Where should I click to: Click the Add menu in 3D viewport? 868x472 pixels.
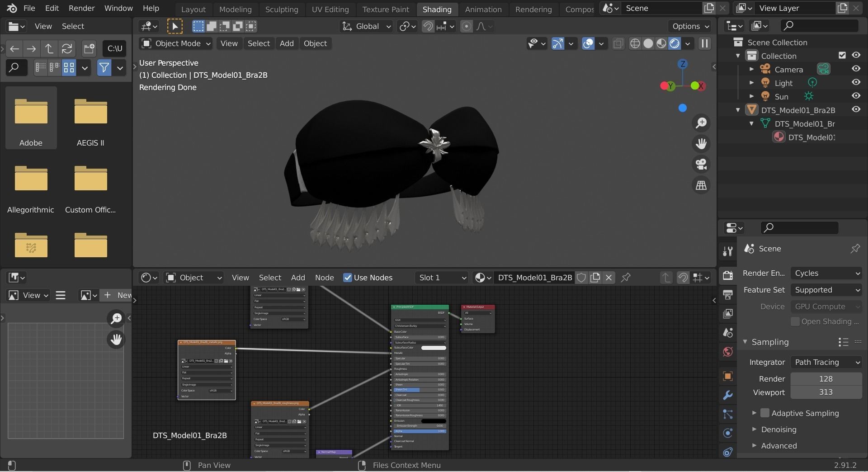pos(287,43)
